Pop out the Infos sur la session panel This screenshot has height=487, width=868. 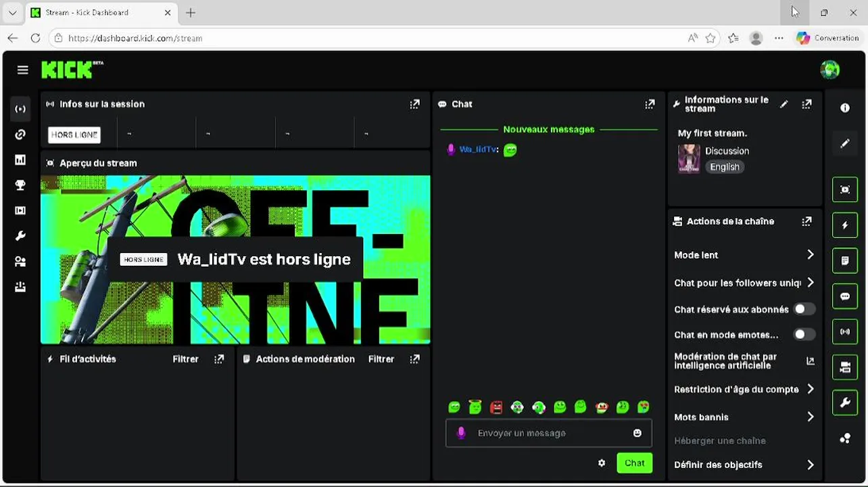(x=414, y=104)
